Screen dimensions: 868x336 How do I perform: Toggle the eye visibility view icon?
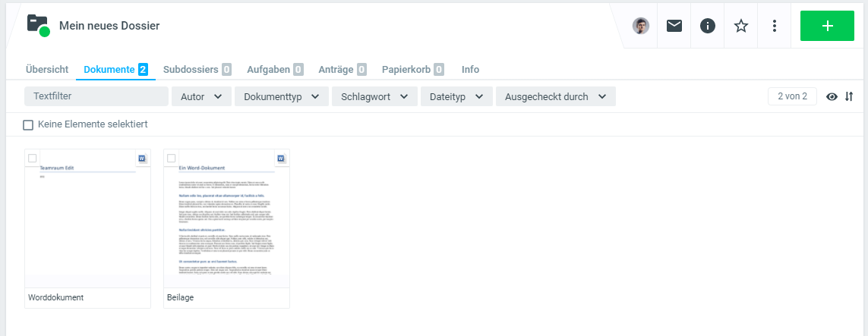pyautogui.click(x=832, y=96)
